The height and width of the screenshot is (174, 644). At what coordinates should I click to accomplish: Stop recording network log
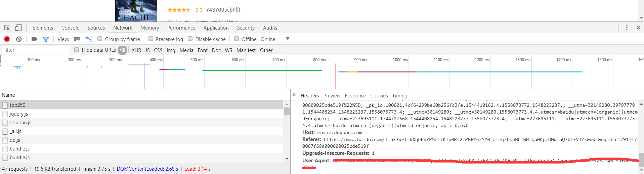coord(7,39)
